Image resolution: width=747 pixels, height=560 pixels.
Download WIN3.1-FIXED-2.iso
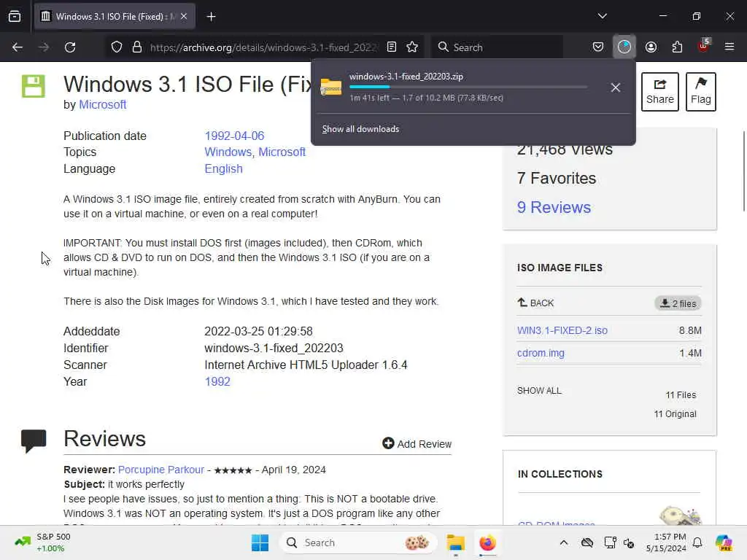(x=562, y=330)
